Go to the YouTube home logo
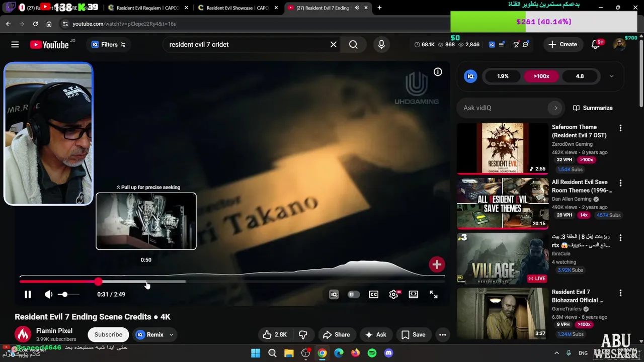The height and width of the screenshot is (362, 644). click(49, 45)
